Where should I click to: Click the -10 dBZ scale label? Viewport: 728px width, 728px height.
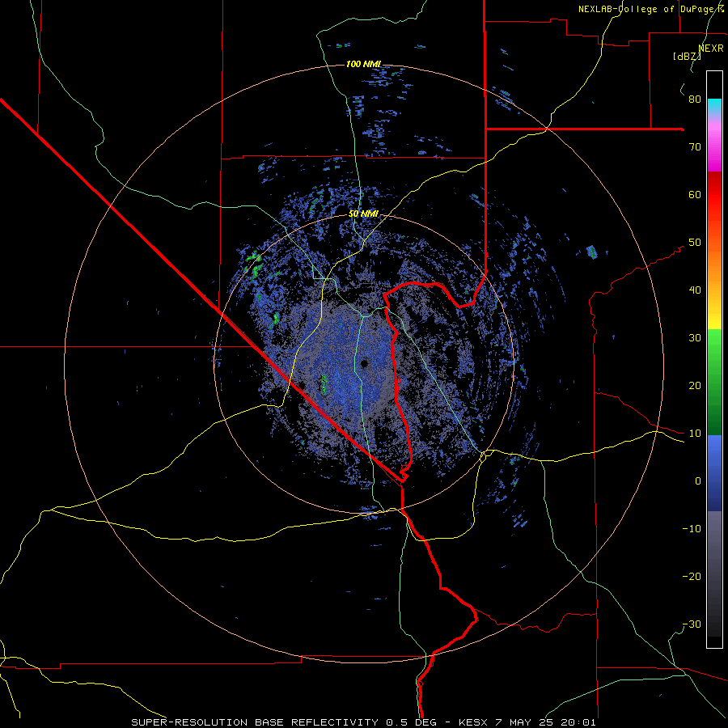click(692, 529)
